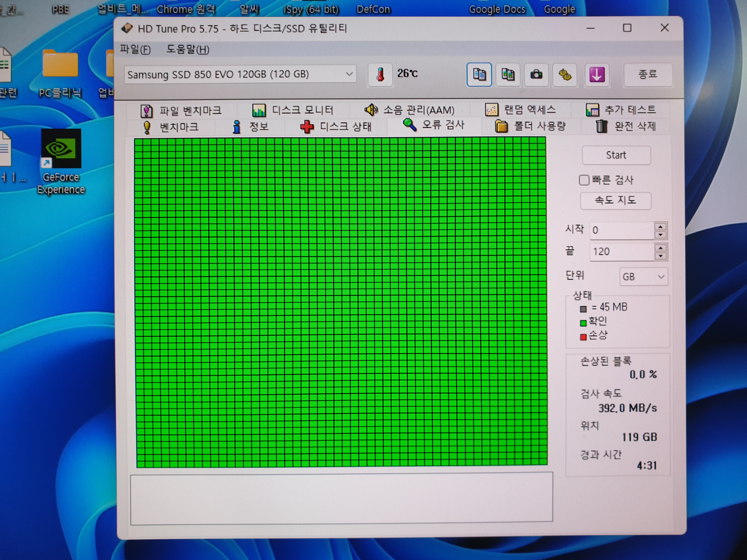Open the 폴더 사용량 tab

tap(530, 126)
